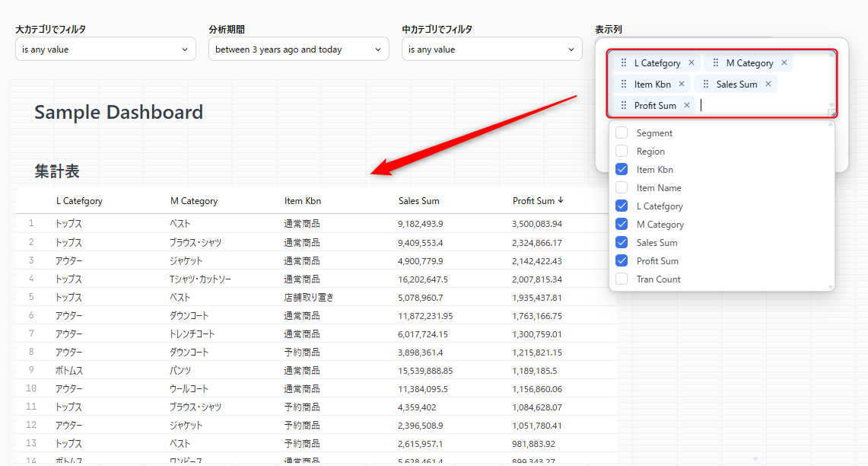868x466 pixels.
Task: Enable the Tran Count checkbox
Action: coord(622,279)
